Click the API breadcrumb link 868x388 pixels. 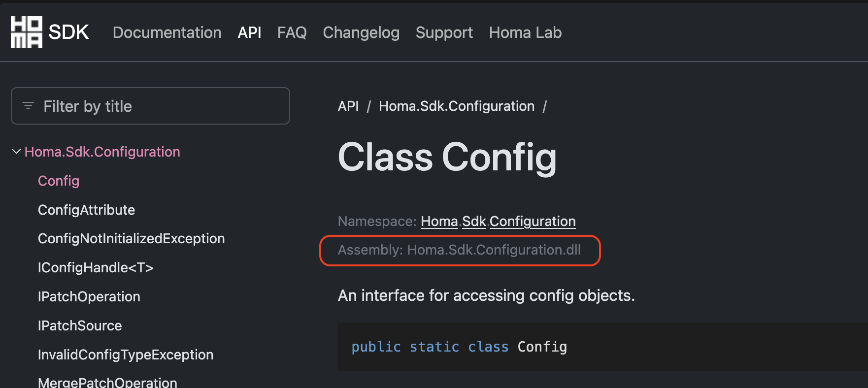pos(348,106)
